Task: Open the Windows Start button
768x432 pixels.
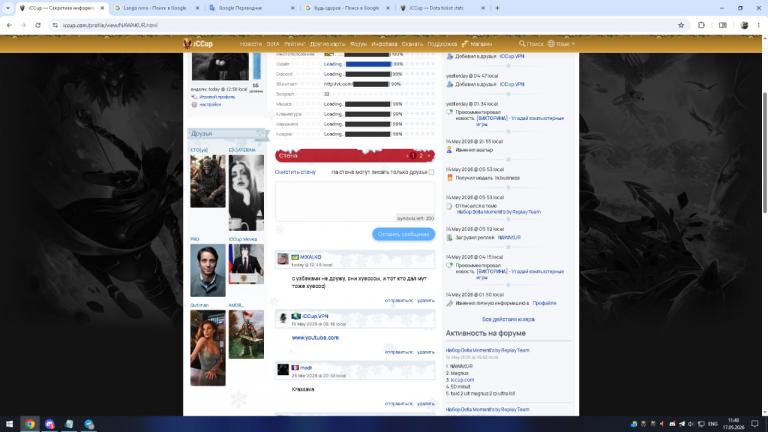Action: [x=9, y=424]
